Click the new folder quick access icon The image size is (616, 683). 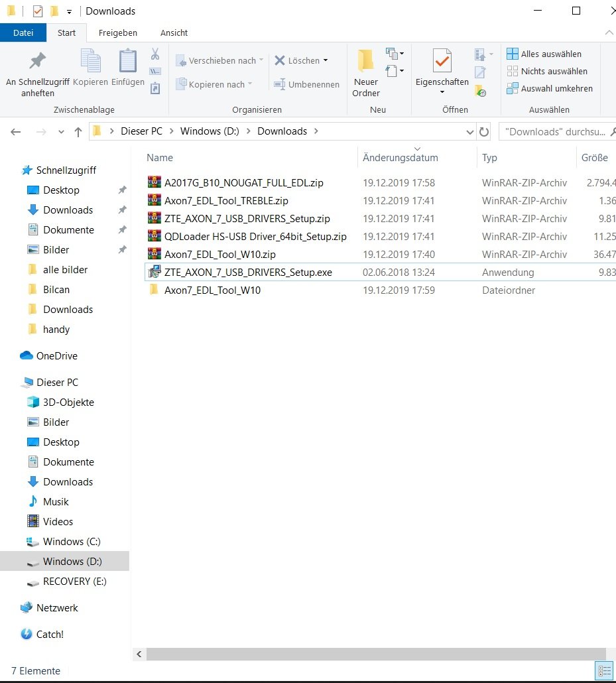pyautogui.click(x=54, y=11)
